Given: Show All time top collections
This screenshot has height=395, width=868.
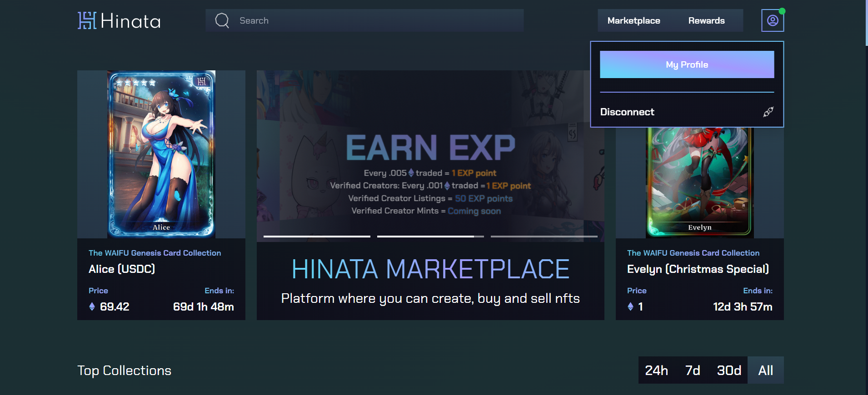Looking at the screenshot, I should coord(765,370).
